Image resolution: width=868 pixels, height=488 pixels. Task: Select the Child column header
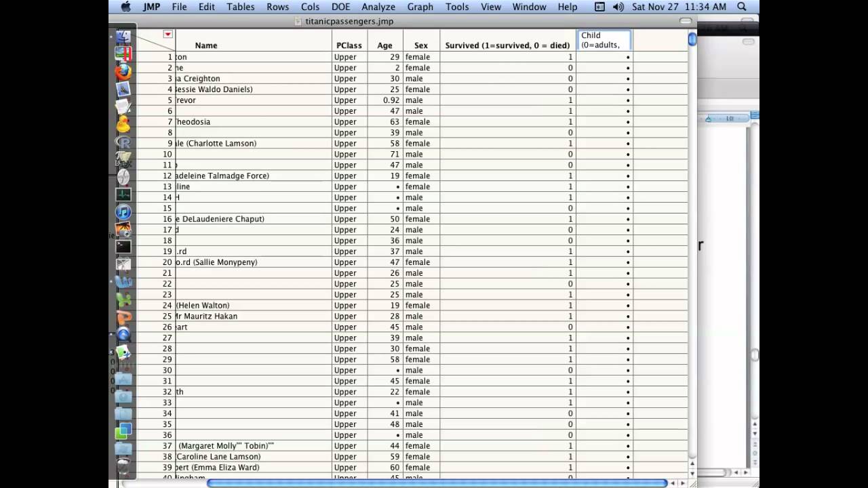[604, 40]
